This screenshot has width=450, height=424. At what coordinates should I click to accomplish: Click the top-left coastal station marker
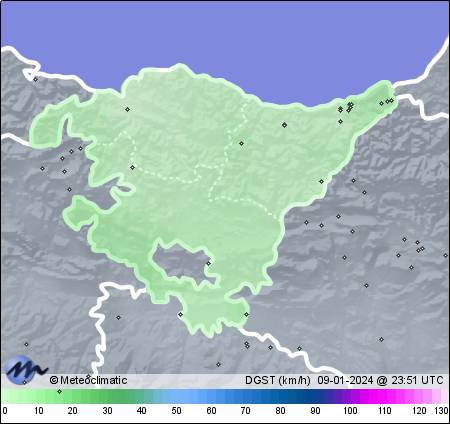coord(36,79)
